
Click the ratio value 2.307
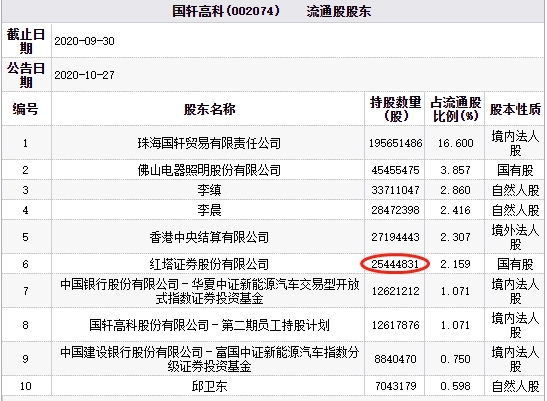point(456,237)
